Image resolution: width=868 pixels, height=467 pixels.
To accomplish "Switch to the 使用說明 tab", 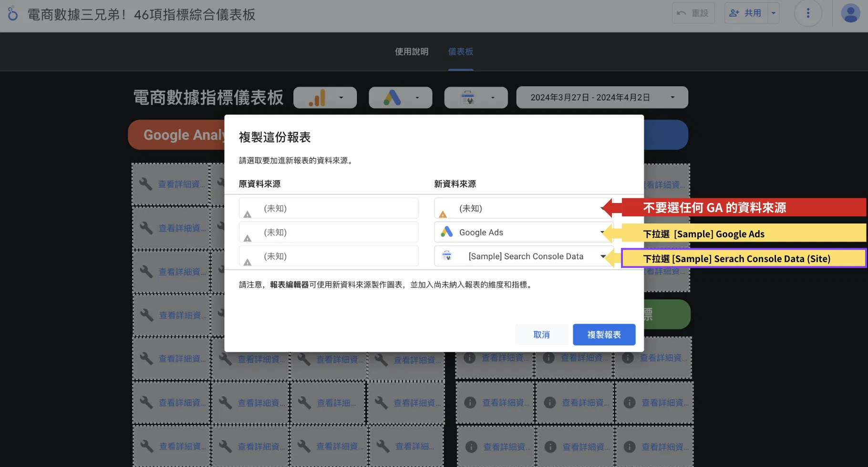I will pos(412,51).
